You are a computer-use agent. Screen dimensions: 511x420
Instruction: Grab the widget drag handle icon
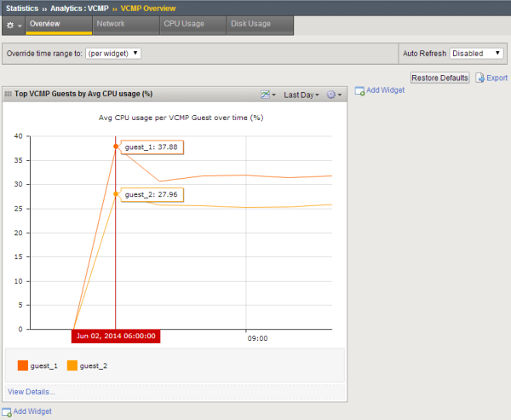9,95
